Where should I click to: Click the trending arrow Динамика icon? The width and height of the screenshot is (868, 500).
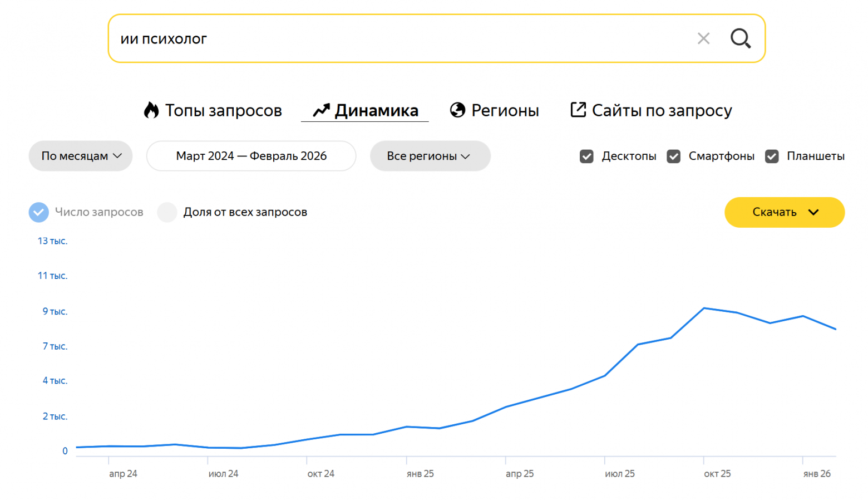(321, 110)
